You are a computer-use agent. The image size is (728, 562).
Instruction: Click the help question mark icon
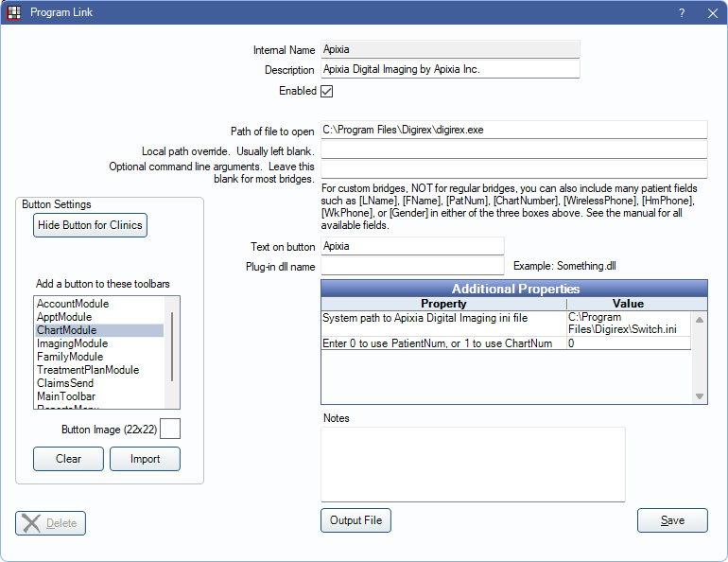click(x=682, y=13)
